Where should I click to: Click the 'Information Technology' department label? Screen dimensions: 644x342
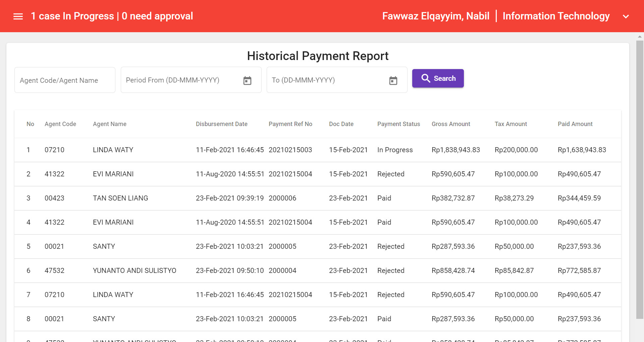pos(556,16)
